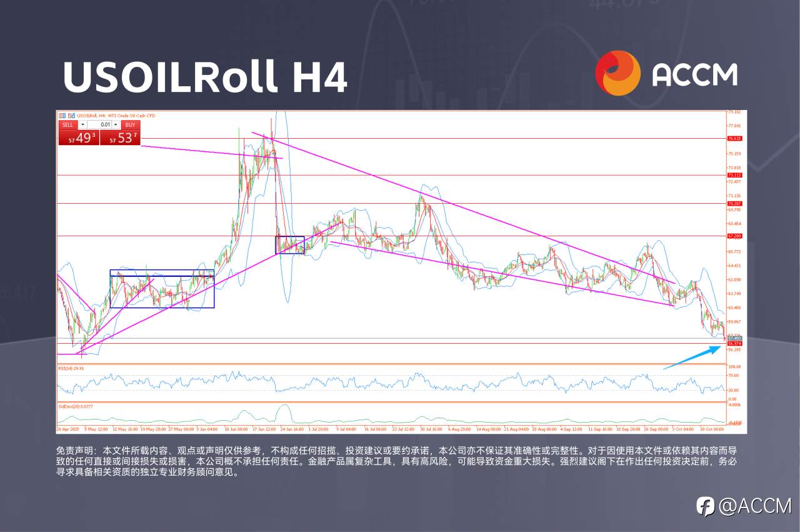The image size is (800, 532).
Task: Click the volume down stepper arrow
Action: coord(82,124)
